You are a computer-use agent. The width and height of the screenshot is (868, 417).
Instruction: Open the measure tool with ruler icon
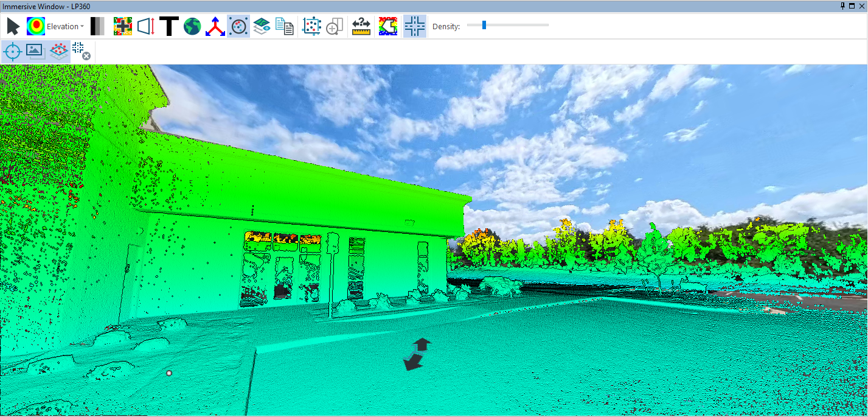(x=360, y=26)
